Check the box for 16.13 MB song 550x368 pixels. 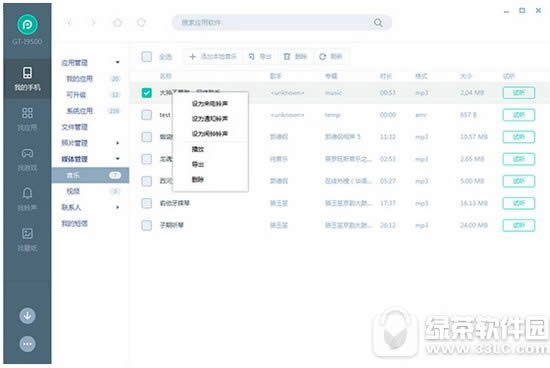(x=147, y=203)
